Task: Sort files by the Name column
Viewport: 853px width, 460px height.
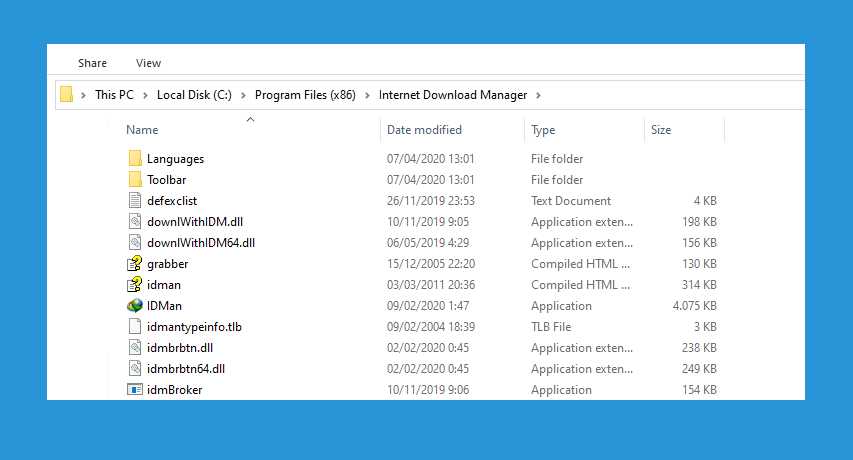Action: (142, 130)
